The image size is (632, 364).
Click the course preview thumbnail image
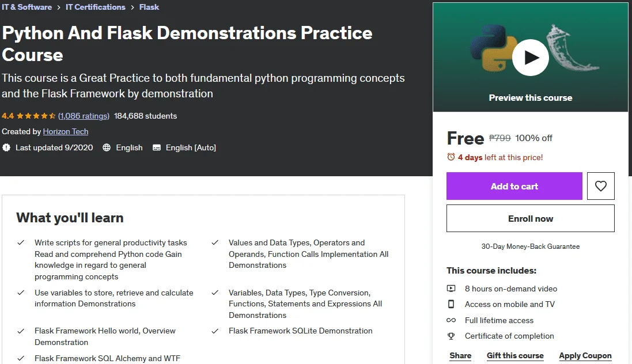coord(531,57)
